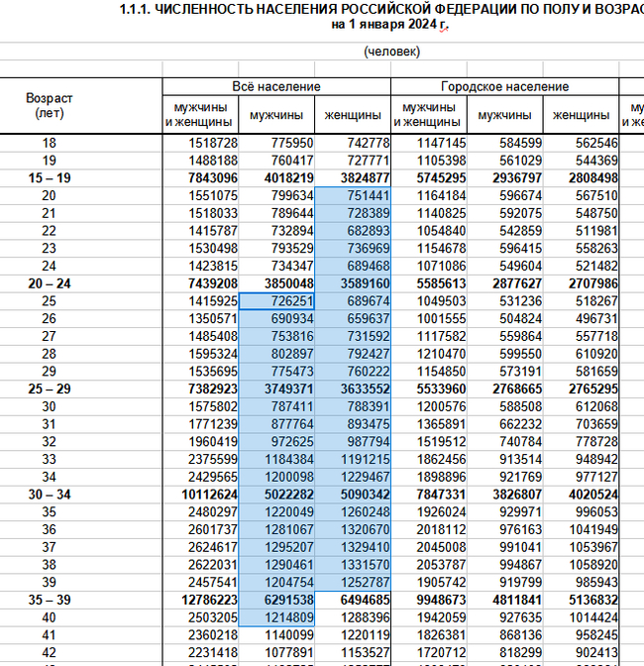
Task: Select urban bold total 7847331
Action: point(429,495)
